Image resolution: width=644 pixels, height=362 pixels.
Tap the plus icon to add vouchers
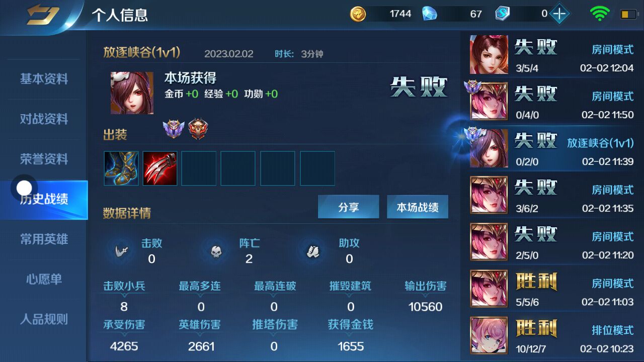pyautogui.click(x=559, y=14)
